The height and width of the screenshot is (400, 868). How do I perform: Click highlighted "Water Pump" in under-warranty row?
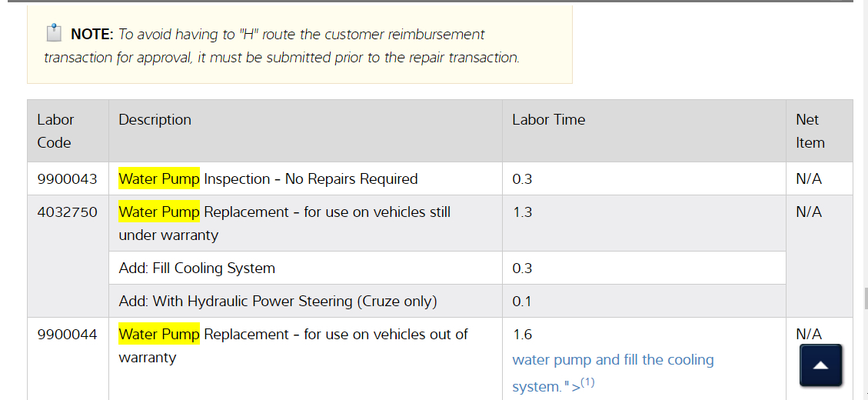(x=158, y=212)
